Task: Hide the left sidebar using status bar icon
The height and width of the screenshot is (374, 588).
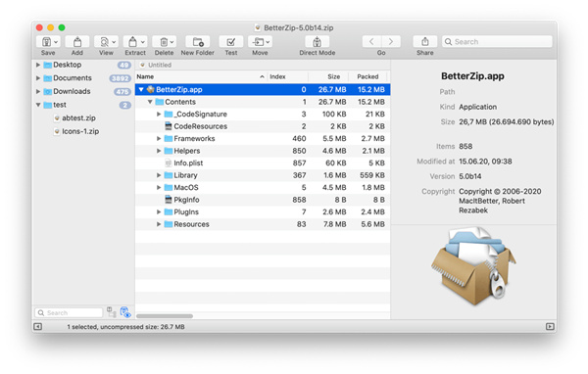Action: [x=38, y=326]
